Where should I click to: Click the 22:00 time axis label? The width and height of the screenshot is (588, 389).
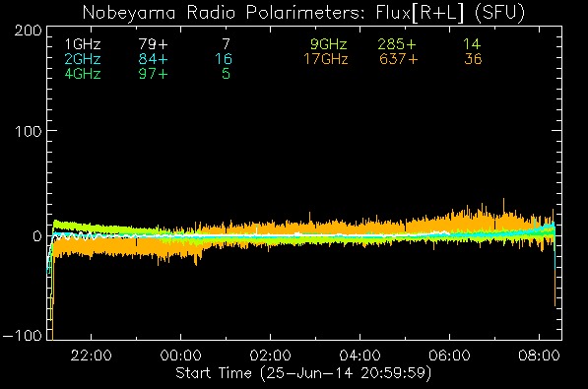(x=92, y=356)
